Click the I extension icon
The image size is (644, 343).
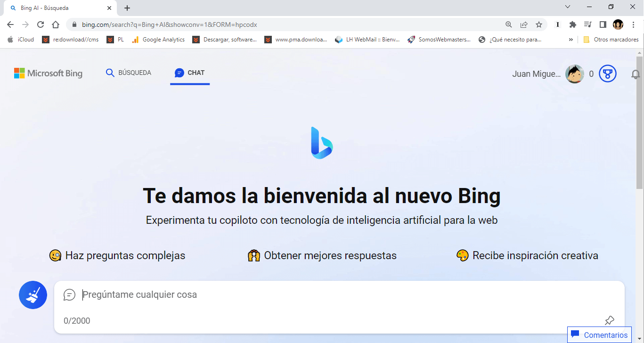click(x=558, y=24)
